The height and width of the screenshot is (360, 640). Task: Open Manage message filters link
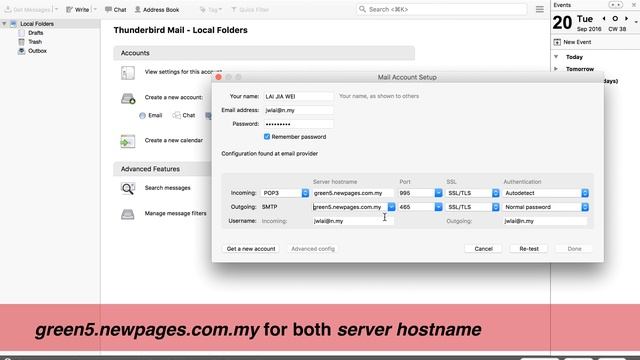tap(176, 213)
